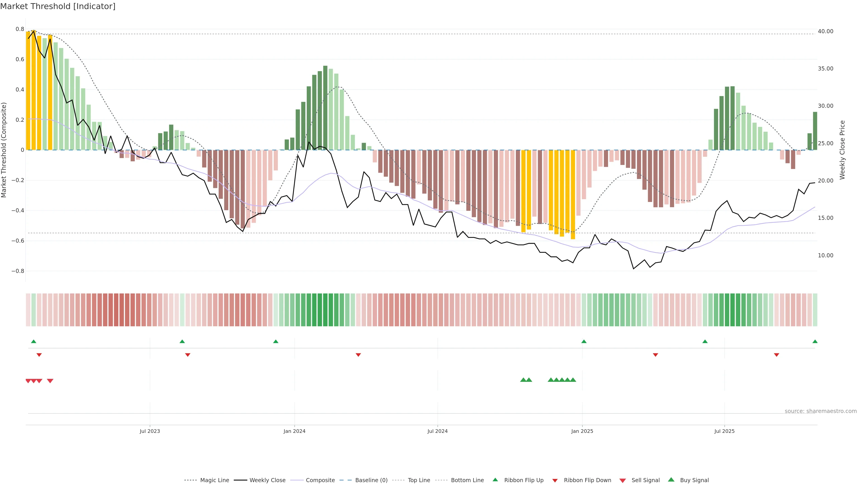
Task: Click the last red ribbon flip-down marker
Action: (776, 355)
